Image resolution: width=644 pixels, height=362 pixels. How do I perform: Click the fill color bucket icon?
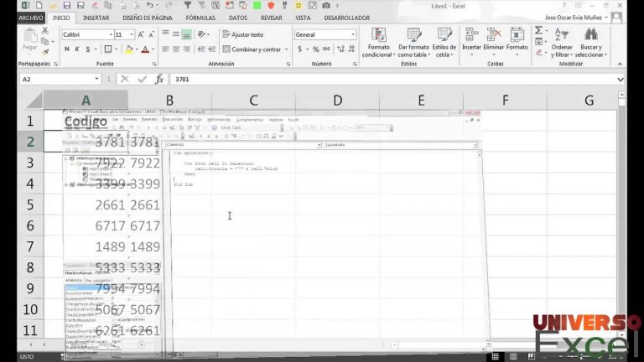pyautogui.click(x=127, y=49)
